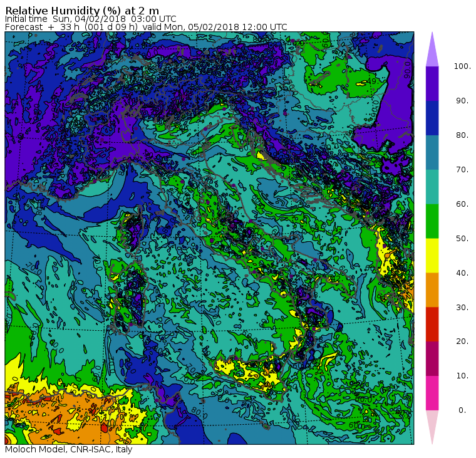Select the pale pink bottom arrow of colorbar
Screen dimensions: 476x458
432,427
